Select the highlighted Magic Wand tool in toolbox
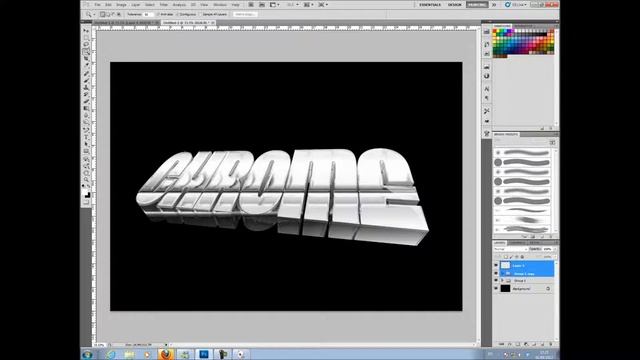Viewport: 640px width, 360px height. [x=86, y=52]
